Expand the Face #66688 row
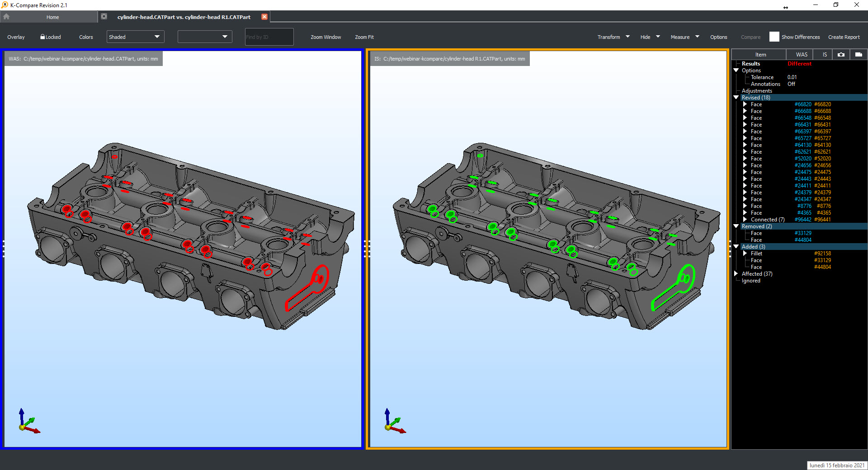Image resolution: width=868 pixels, height=470 pixels. [x=745, y=111]
